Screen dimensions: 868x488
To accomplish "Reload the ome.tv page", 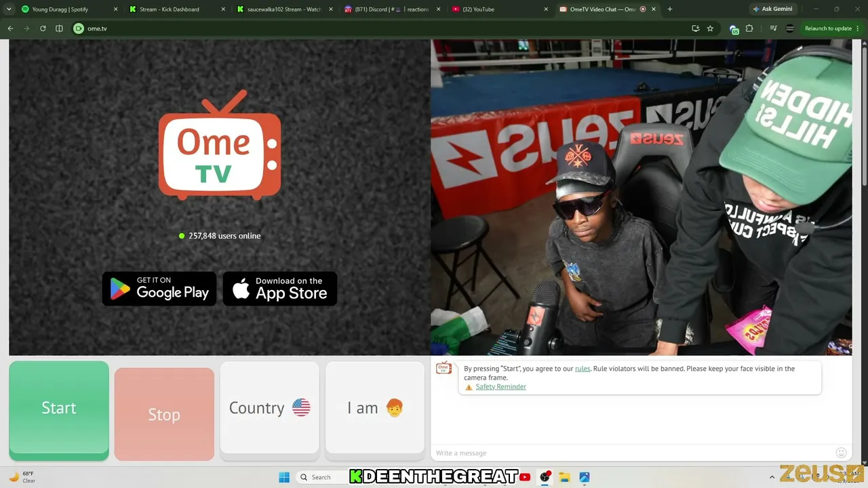I will [x=43, y=28].
